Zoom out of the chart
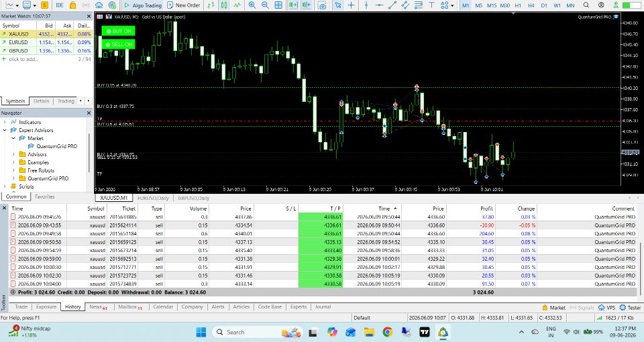The width and height of the screenshot is (644, 342). point(266,5)
